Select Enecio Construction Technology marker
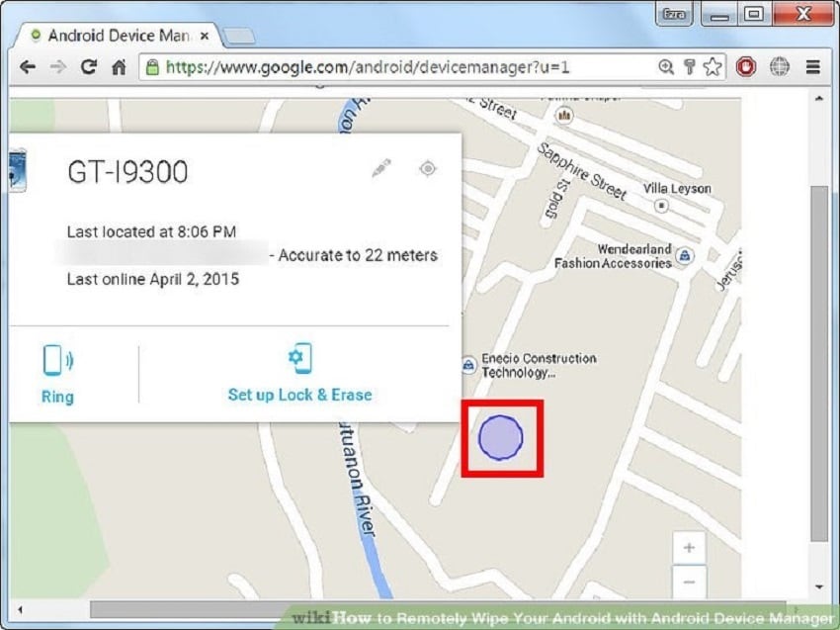The image size is (840, 630). (468, 366)
